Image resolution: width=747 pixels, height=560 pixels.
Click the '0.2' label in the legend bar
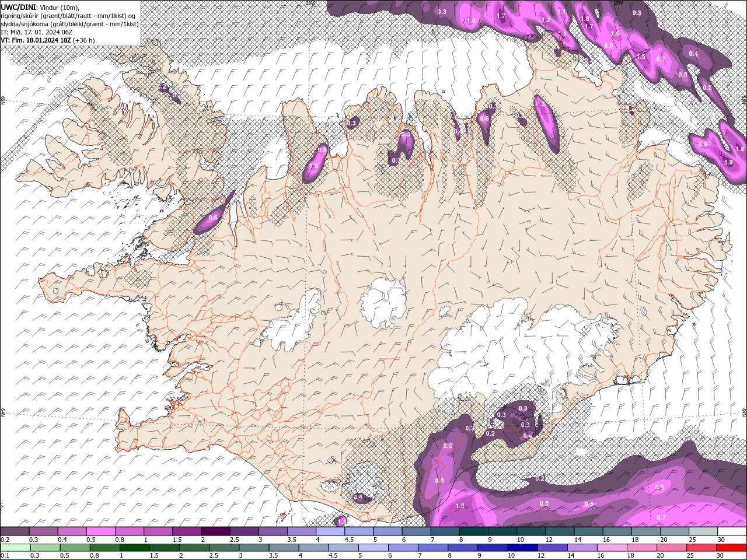click(5, 540)
